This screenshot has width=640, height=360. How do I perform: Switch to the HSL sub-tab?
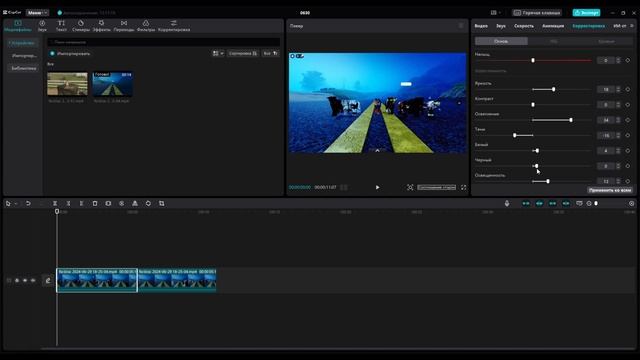(x=553, y=41)
